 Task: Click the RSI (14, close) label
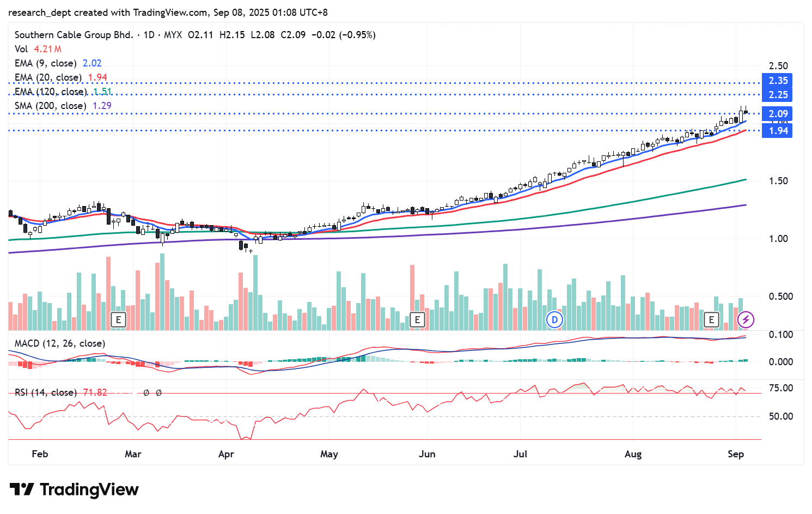pos(45,392)
